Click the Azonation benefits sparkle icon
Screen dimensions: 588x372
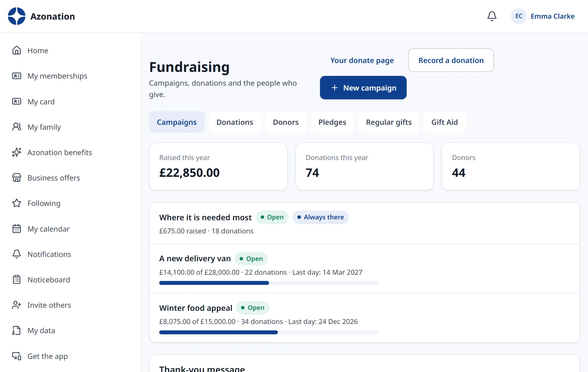17,152
